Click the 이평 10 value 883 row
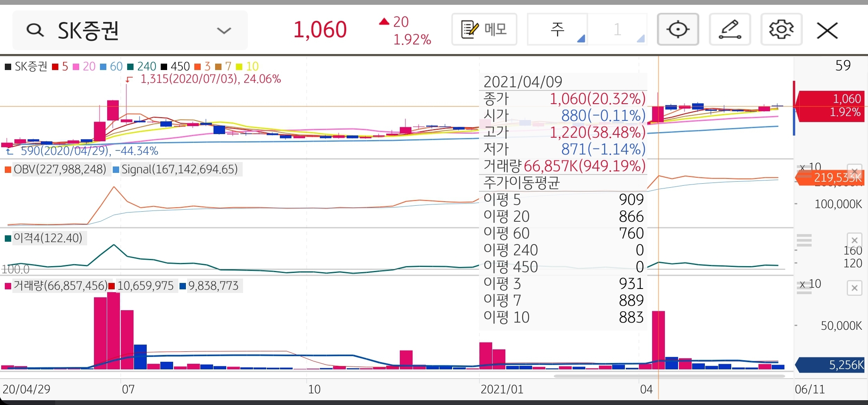The image size is (868, 405). point(564,317)
